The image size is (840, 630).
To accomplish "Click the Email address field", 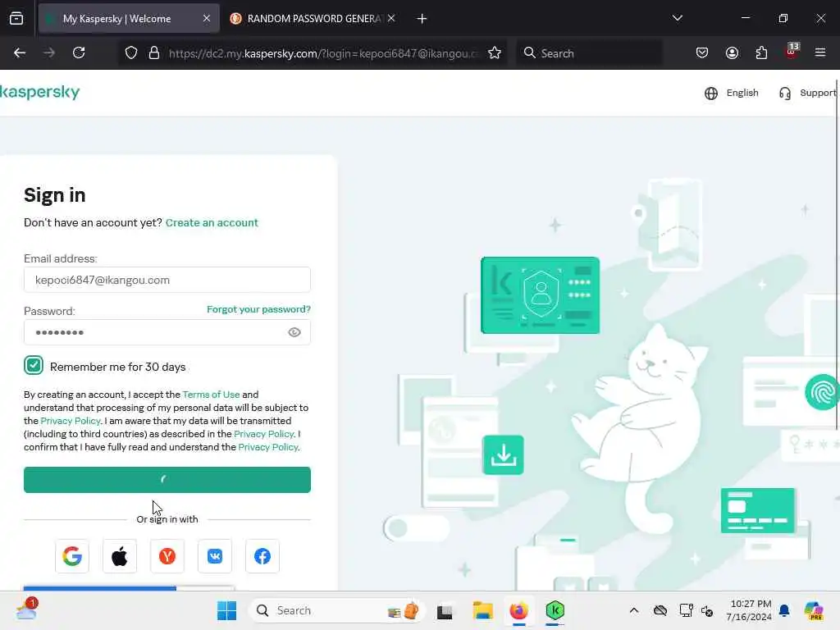I will [167, 280].
